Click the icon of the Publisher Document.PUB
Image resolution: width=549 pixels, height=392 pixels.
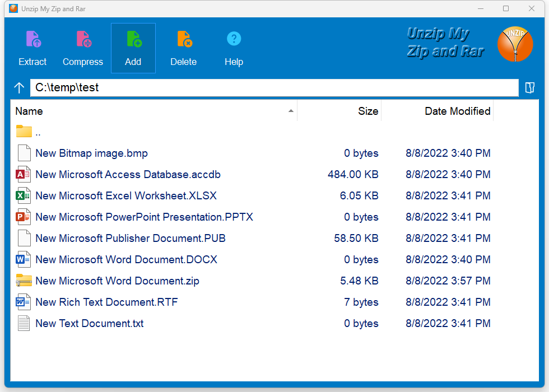24,239
